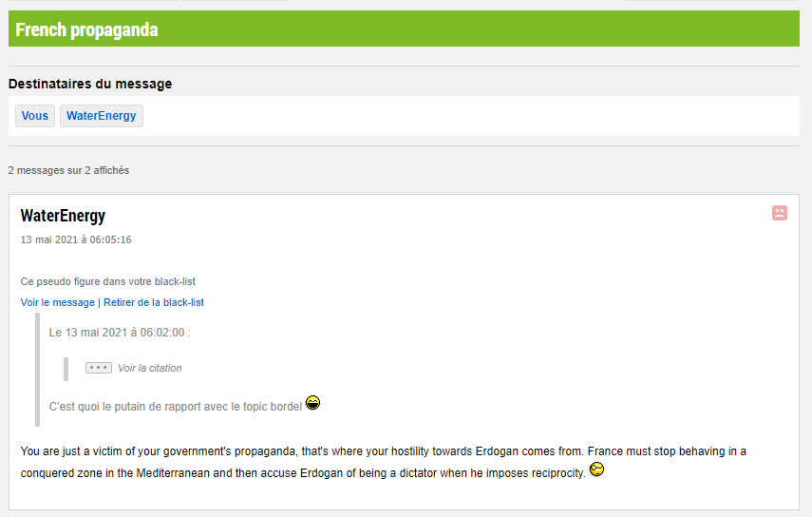Open WaterEnergy's profile from the message header

(63, 216)
